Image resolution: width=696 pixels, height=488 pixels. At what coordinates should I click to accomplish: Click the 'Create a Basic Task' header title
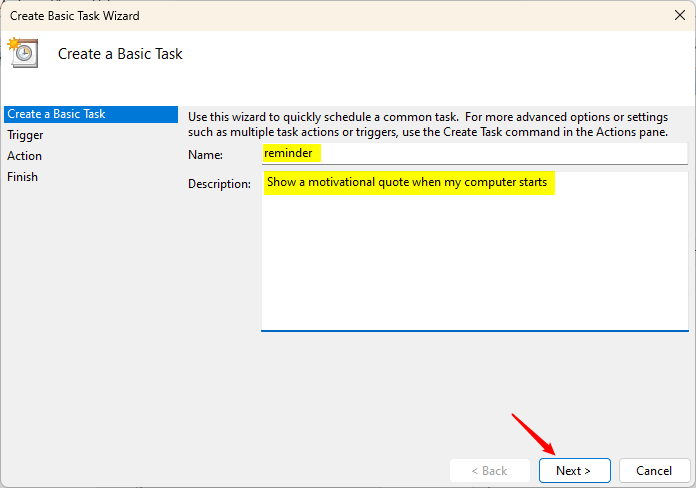(120, 54)
